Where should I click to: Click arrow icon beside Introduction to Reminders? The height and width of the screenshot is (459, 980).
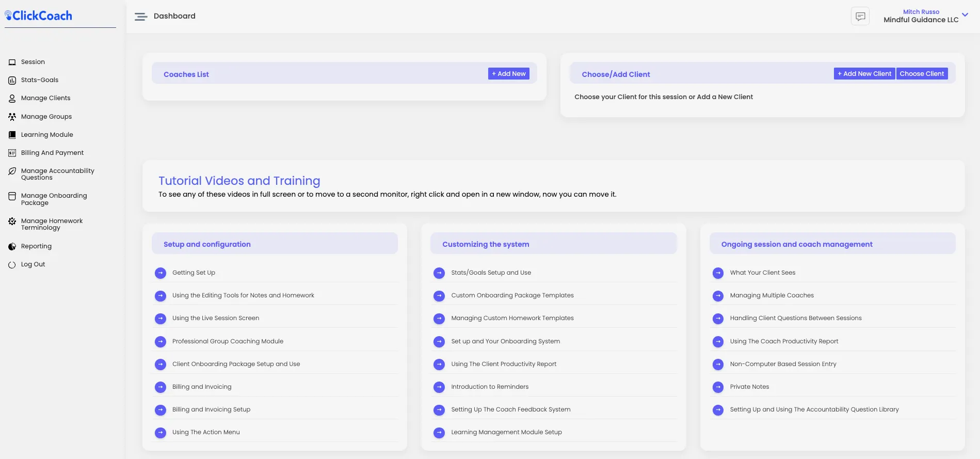(439, 387)
